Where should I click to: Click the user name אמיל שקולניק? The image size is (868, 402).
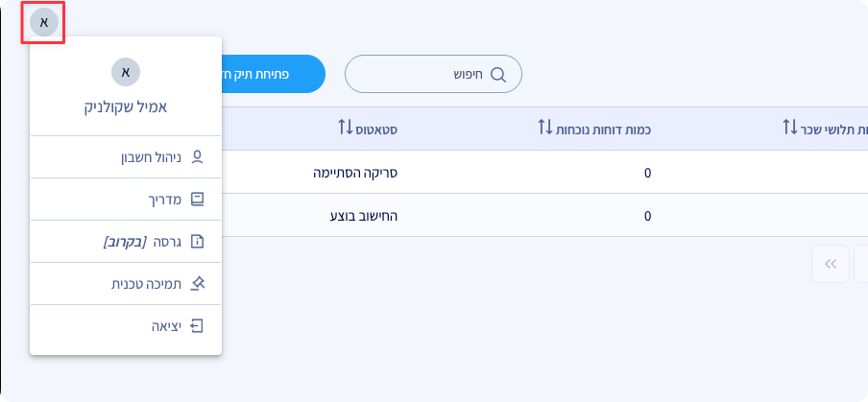126,106
